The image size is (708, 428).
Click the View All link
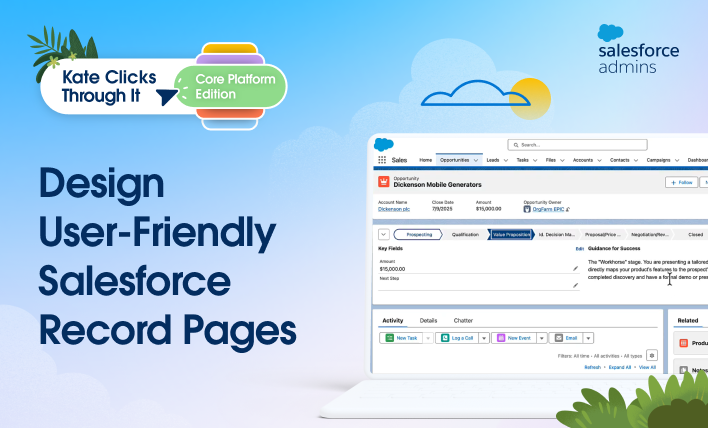click(647, 367)
